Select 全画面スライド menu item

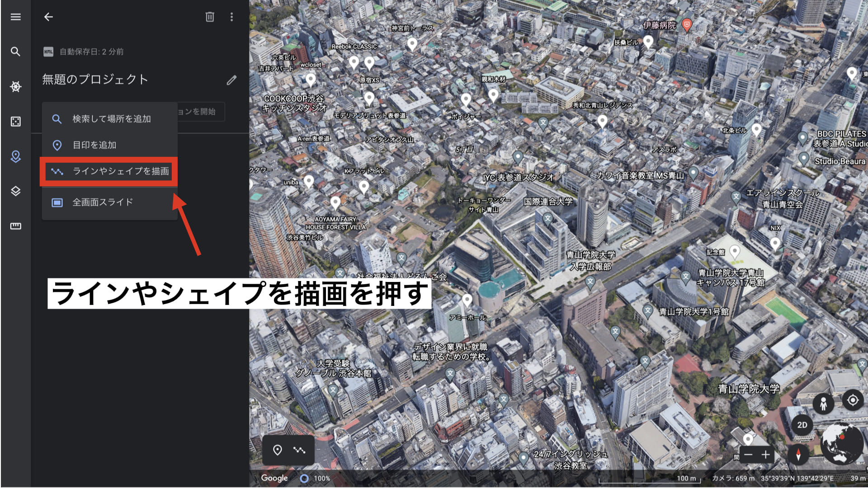click(109, 202)
